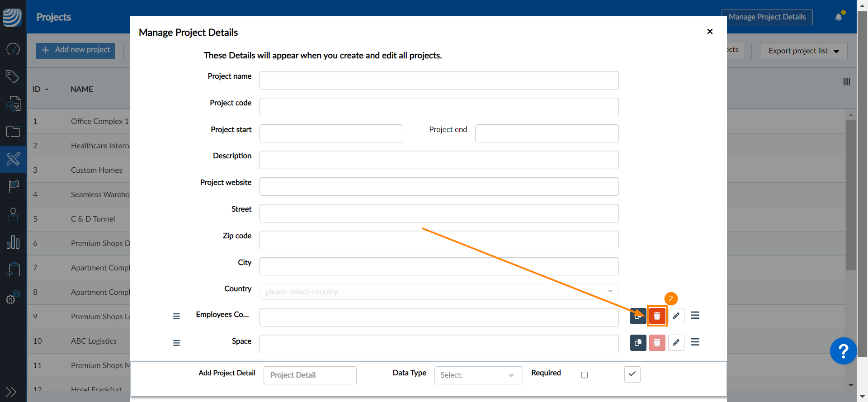Image resolution: width=868 pixels, height=402 pixels.
Task: Confirm new project detail with checkmark button
Action: pyautogui.click(x=632, y=374)
